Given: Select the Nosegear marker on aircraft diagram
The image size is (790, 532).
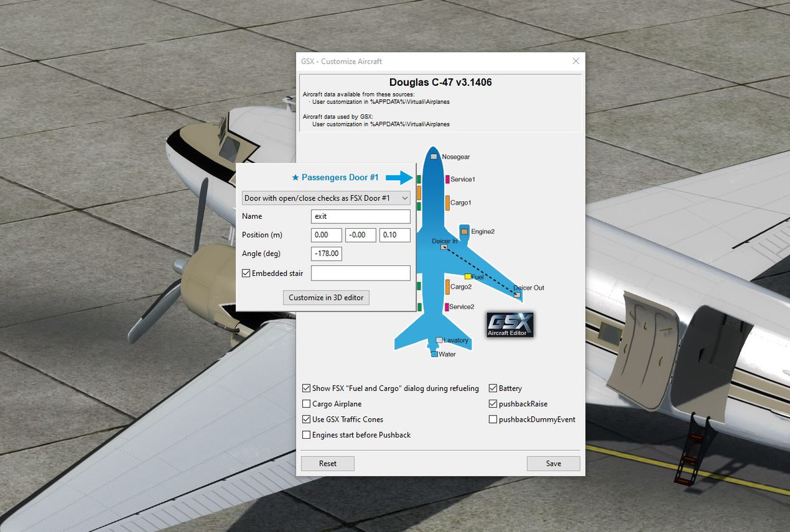Looking at the screenshot, I should pyautogui.click(x=434, y=156).
